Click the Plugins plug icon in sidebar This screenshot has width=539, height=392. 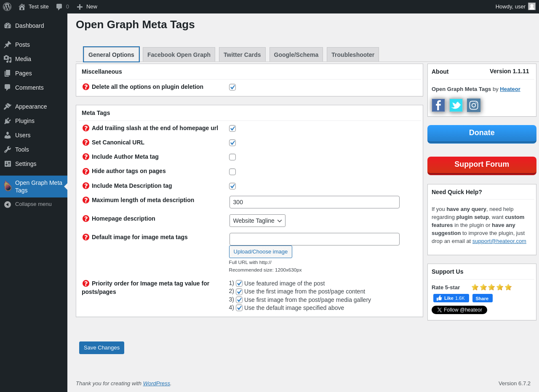(8, 121)
